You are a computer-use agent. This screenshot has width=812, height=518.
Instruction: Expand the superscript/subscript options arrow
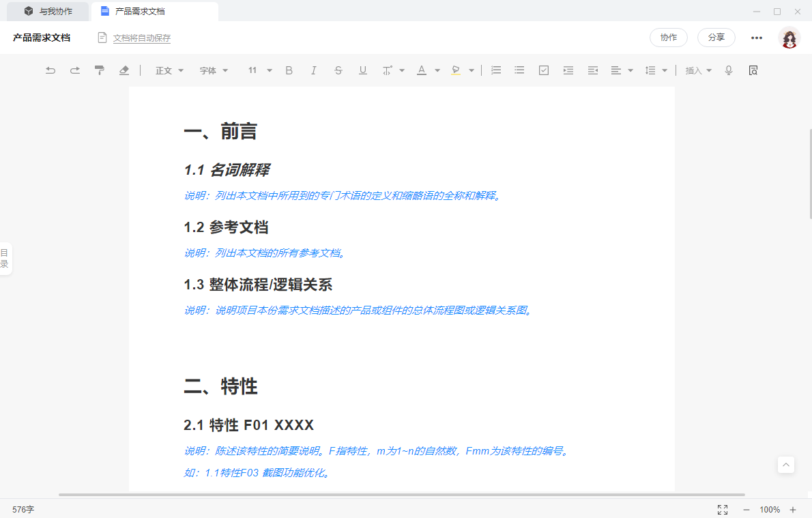tap(402, 70)
